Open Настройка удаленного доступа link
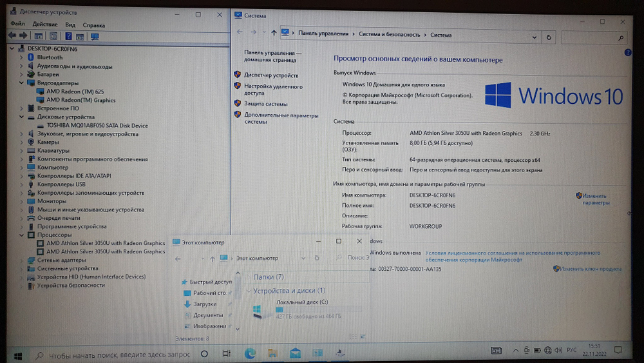Viewport: 644px width, 363px height. coord(273,90)
